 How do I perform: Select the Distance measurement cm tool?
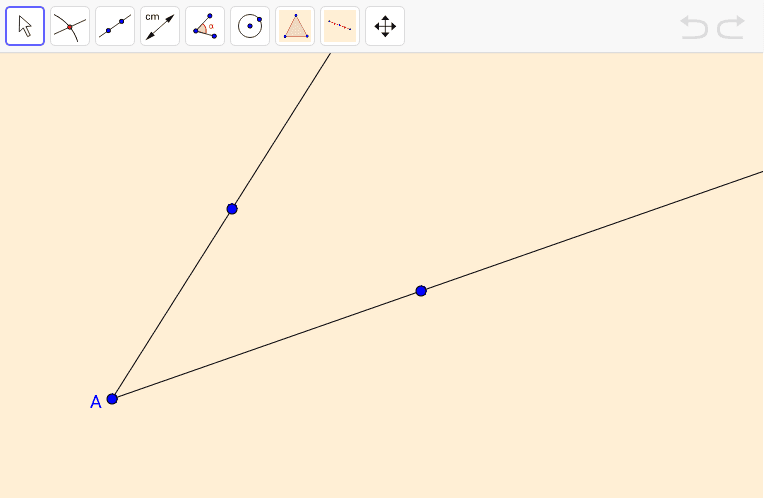coord(160,26)
